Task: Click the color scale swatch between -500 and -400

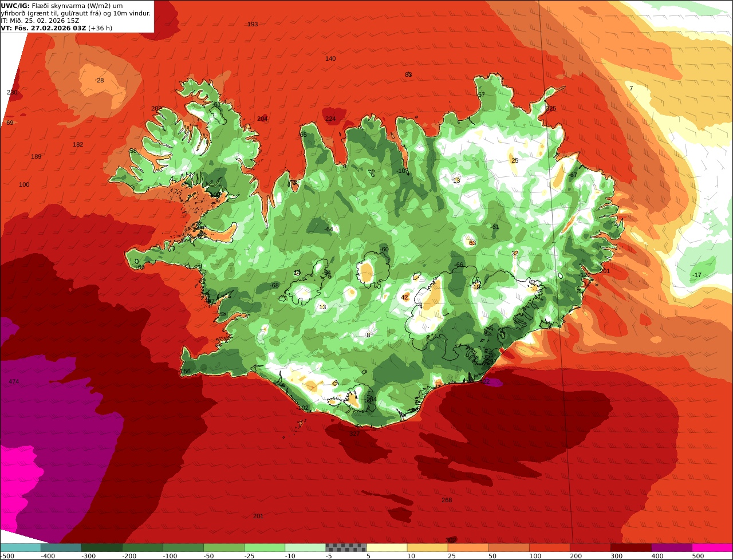Action: pyautogui.click(x=20, y=547)
